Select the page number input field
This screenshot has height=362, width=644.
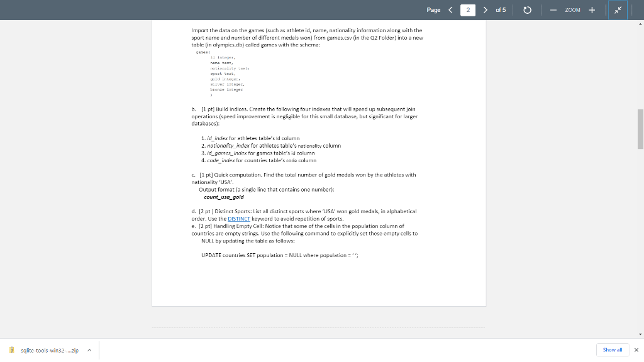(467, 10)
